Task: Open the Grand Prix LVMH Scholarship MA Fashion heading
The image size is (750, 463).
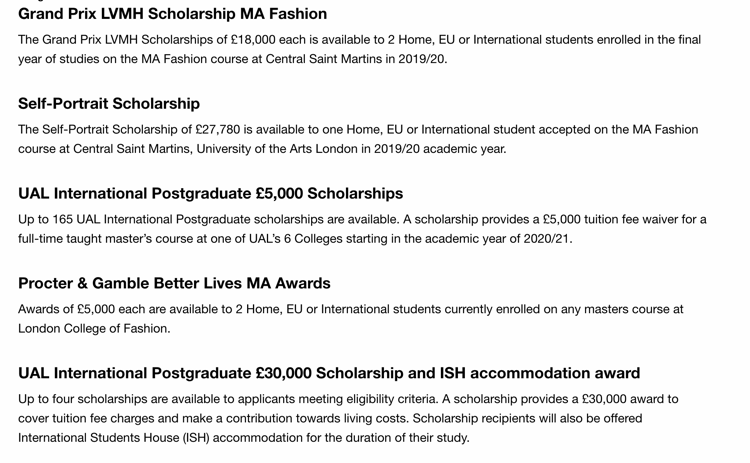Action: click(x=172, y=14)
